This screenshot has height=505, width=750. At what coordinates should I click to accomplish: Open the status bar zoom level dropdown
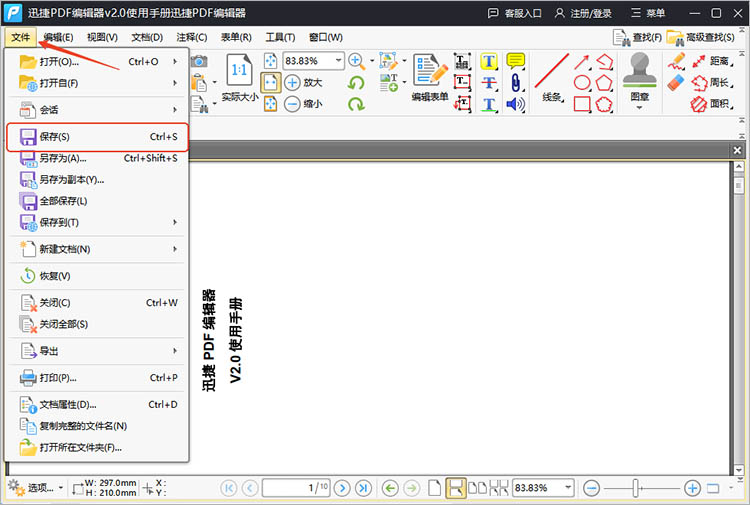(568, 488)
